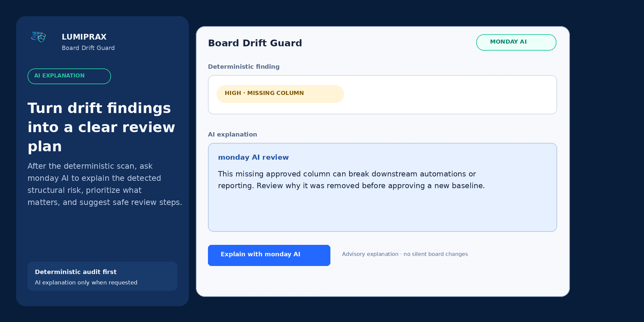Image resolution: width=644 pixels, height=322 pixels.
Task: Click the Explain with monday AI button
Action: click(269, 255)
